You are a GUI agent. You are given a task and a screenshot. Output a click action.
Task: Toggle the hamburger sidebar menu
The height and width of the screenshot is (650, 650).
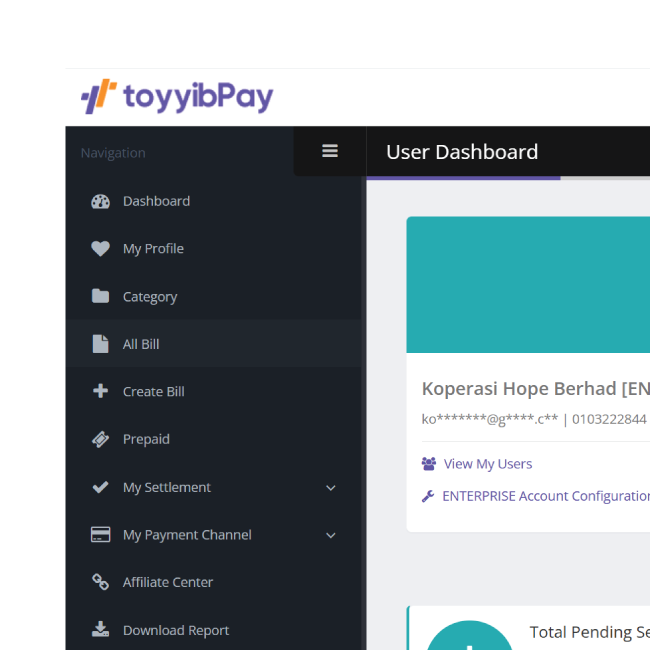[330, 151]
